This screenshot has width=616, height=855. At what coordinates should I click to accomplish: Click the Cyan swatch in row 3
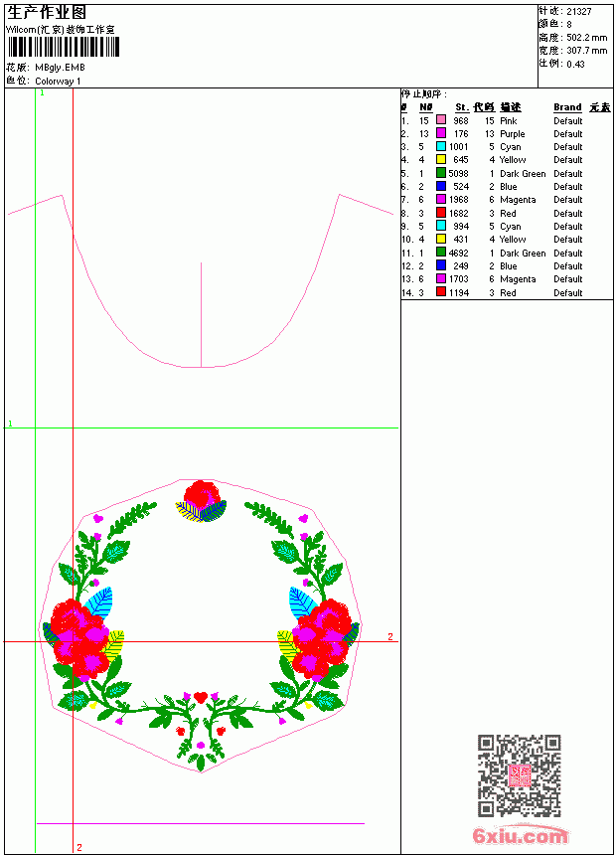[441, 146]
